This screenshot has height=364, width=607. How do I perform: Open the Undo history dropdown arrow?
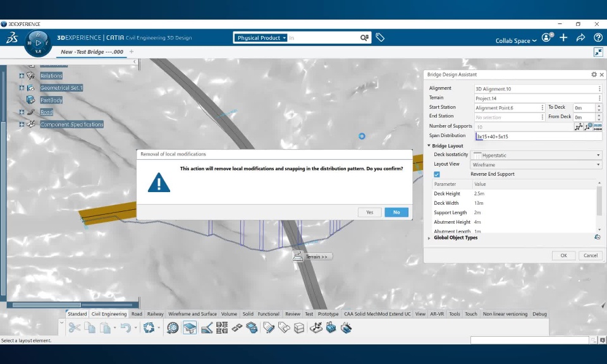point(135,328)
